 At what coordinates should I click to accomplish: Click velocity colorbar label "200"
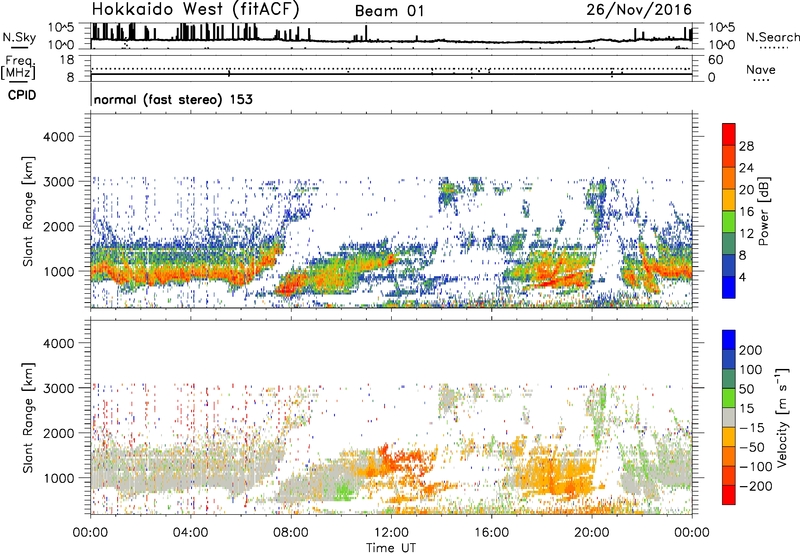coord(751,350)
